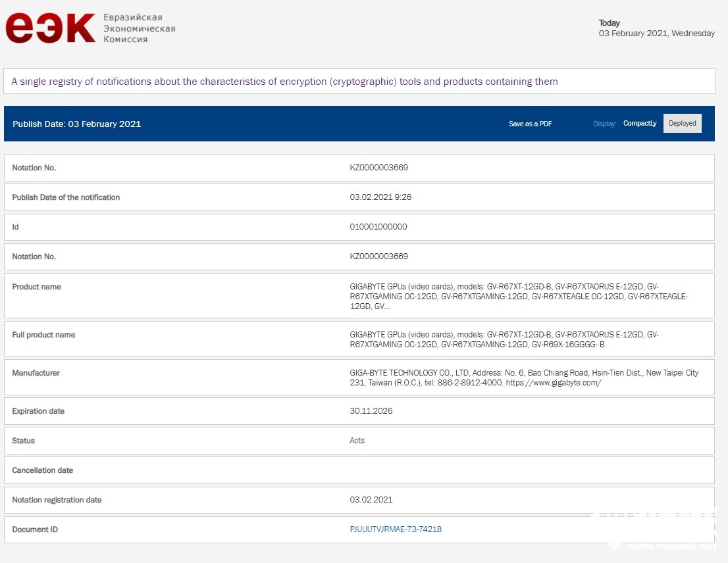The height and width of the screenshot is (563, 728).
Task: Click the registry title heading text
Action: click(x=284, y=82)
